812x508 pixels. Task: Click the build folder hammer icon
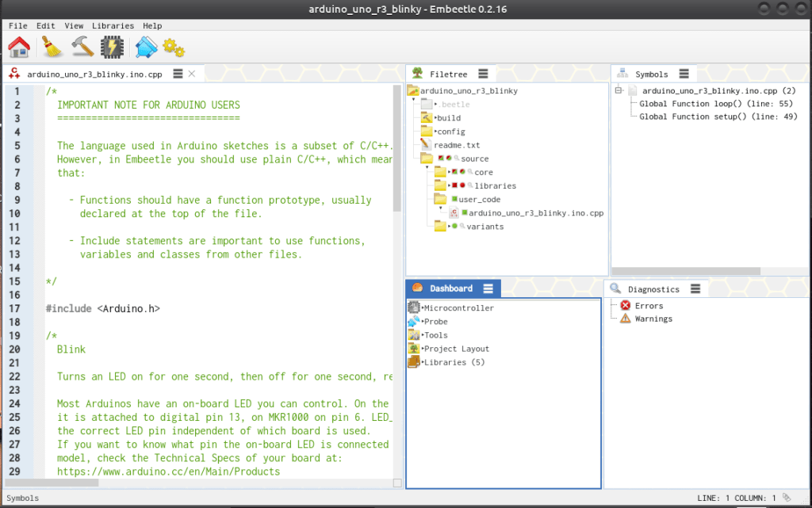click(426, 118)
